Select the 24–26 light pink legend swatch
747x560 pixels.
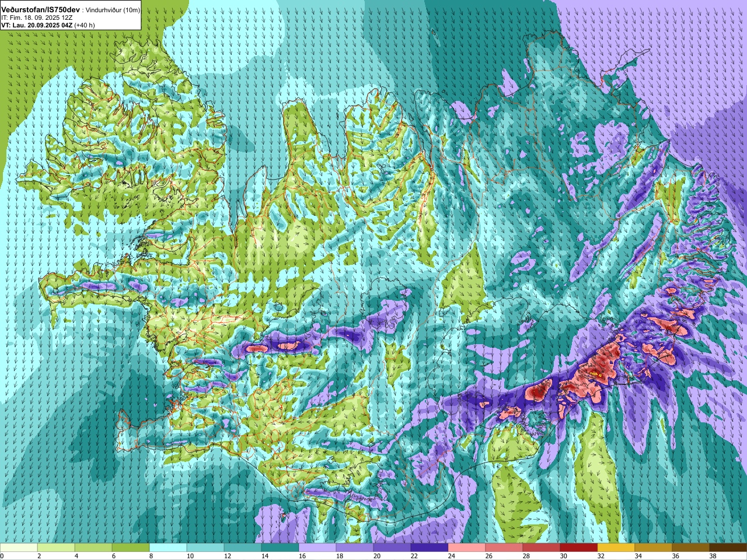click(467, 548)
